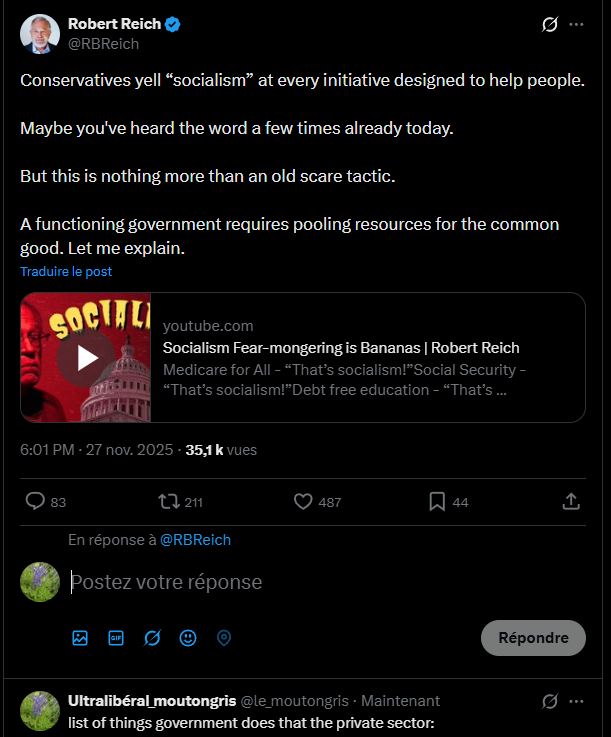
Task: Add an image to the reply
Action: pos(80,637)
